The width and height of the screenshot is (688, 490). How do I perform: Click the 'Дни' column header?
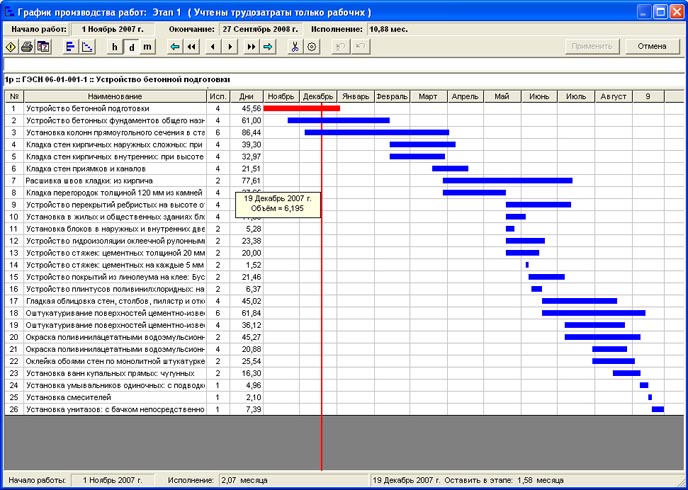pyautogui.click(x=246, y=96)
